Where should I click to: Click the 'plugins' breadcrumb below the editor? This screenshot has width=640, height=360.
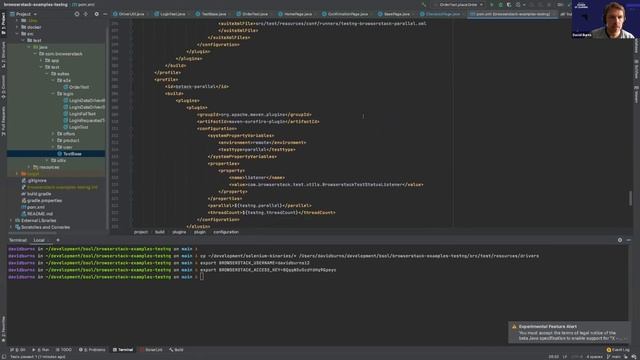pyautogui.click(x=179, y=232)
